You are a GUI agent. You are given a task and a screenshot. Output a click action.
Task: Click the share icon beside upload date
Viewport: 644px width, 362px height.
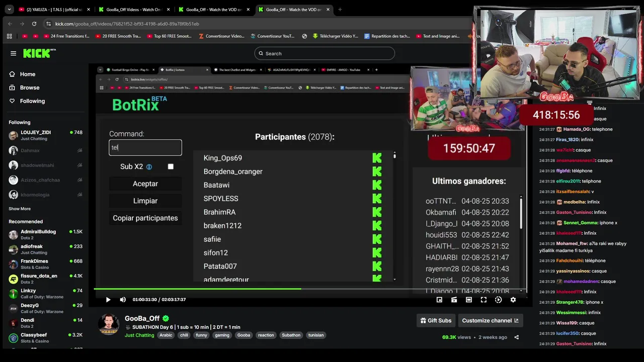point(516,337)
